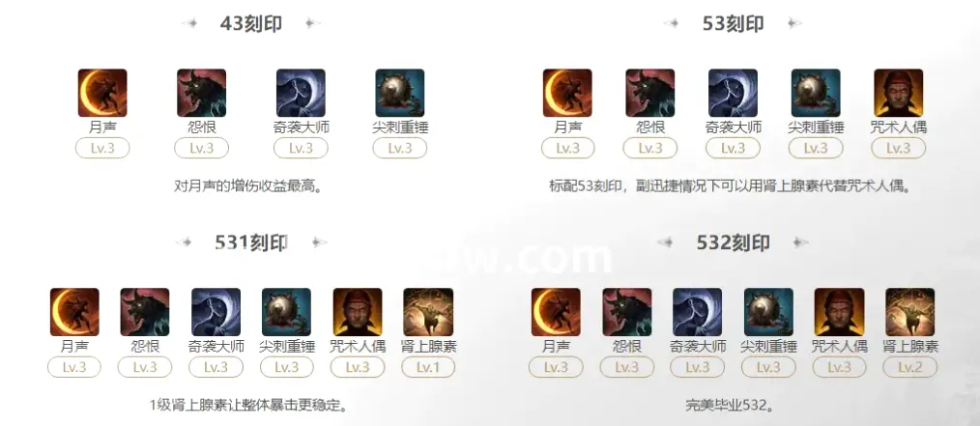Click the 53刻印 section heading

[x=734, y=24]
